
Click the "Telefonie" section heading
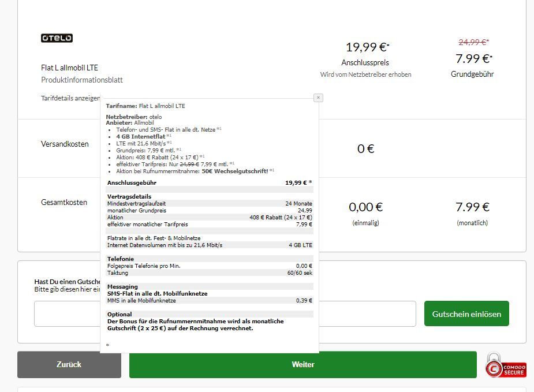click(x=121, y=259)
